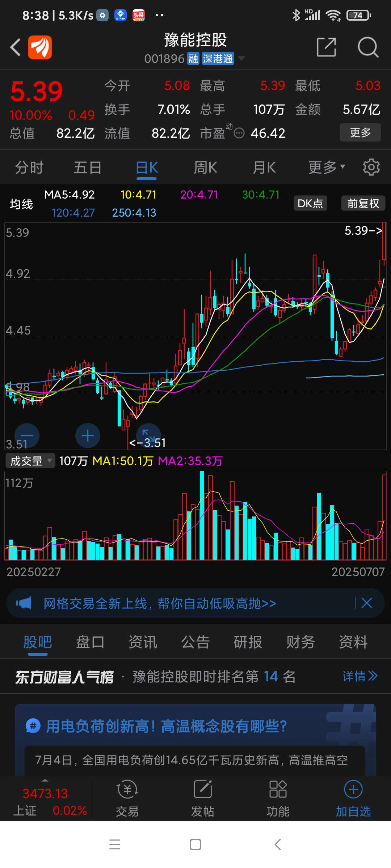Select the 日K chart tab
The width and height of the screenshot is (391, 868).
(x=147, y=167)
